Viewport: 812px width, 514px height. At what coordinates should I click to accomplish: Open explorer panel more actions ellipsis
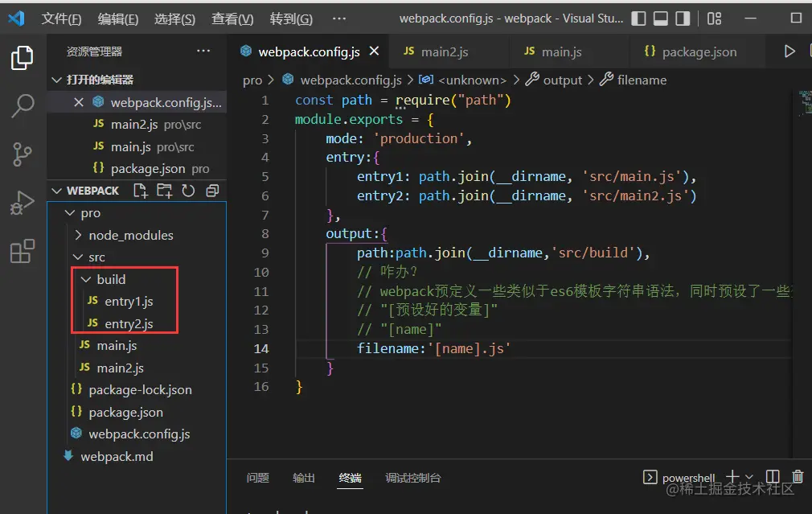click(203, 51)
